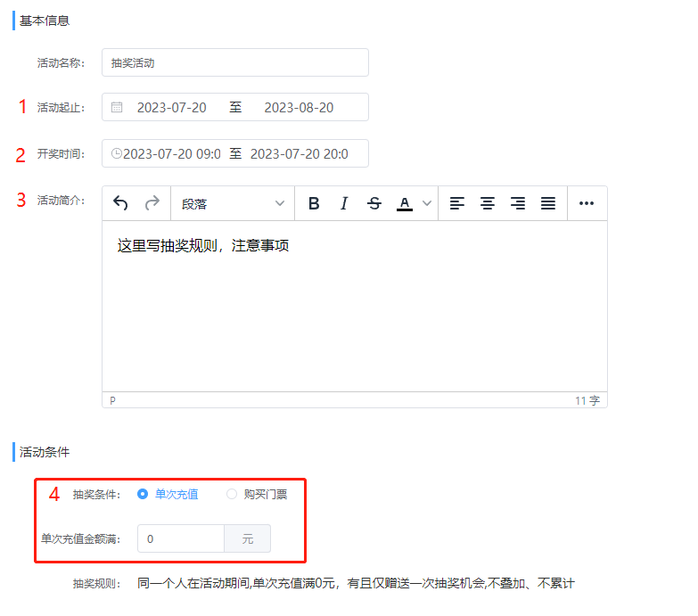The width and height of the screenshot is (698, 616).
Task: Open the 活动起止 start date 2023-07-20
Action: pos(171,107)
